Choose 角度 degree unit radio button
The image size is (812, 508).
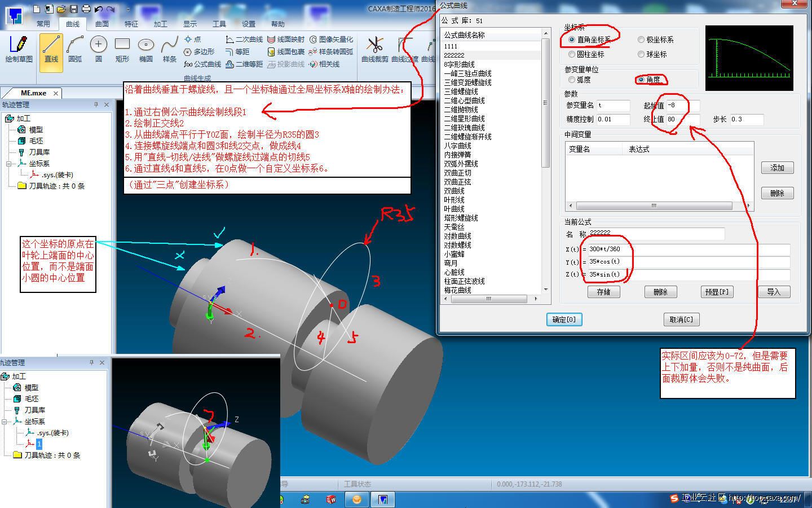click(x=641, y=80)
